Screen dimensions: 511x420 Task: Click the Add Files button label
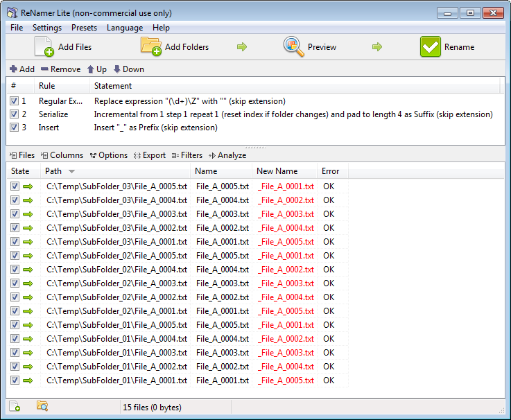[75, 47]
